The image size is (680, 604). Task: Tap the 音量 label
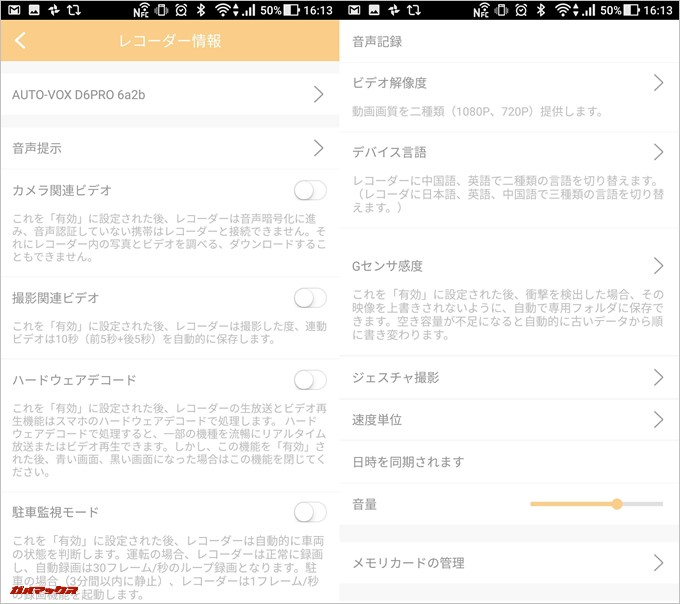coord(365,504)
